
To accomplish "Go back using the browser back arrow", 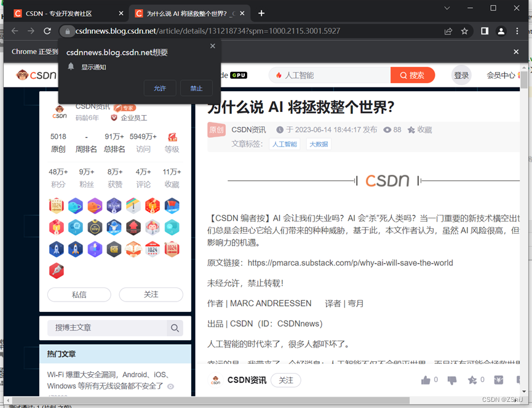I will coord(15,31).
